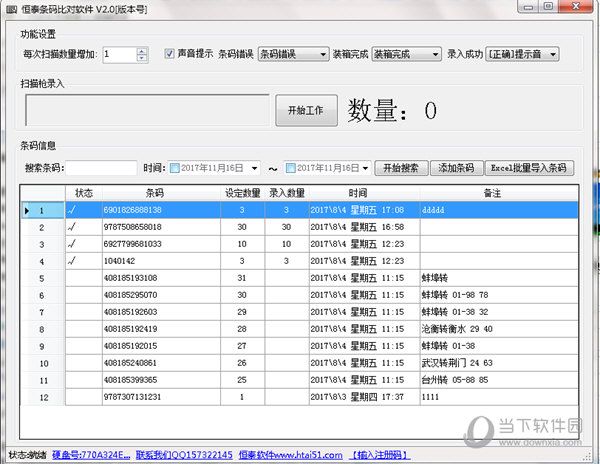Click the 添加条码 button
600x464 pixels.
pyautogui.click(x=457, y=168)
